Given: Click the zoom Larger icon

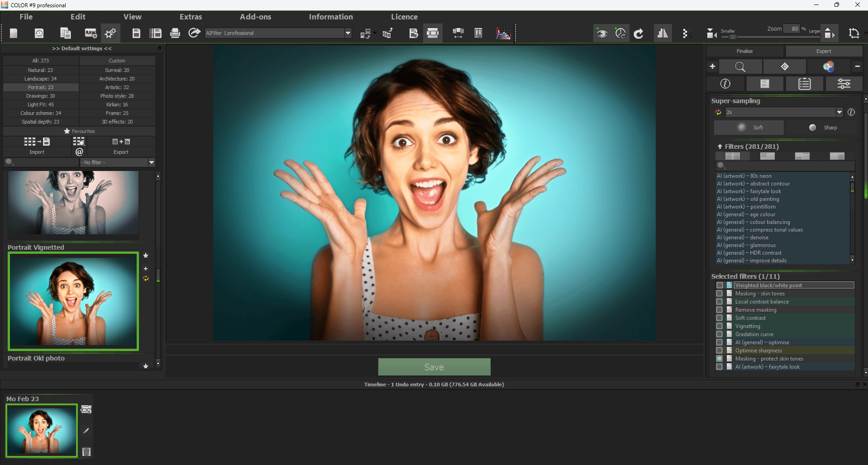Looking at the screenshot, I should pyautogui.click(x=830, y=33).
